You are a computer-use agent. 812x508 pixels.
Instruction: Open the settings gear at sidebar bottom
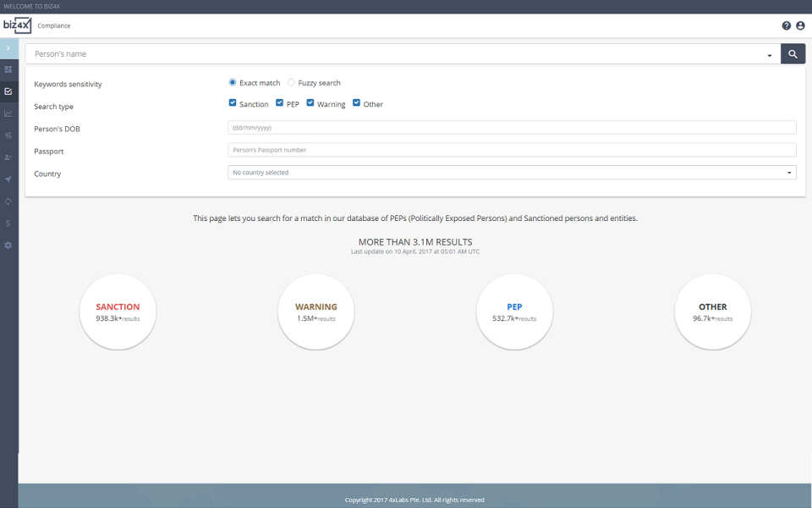coord(8,245)
